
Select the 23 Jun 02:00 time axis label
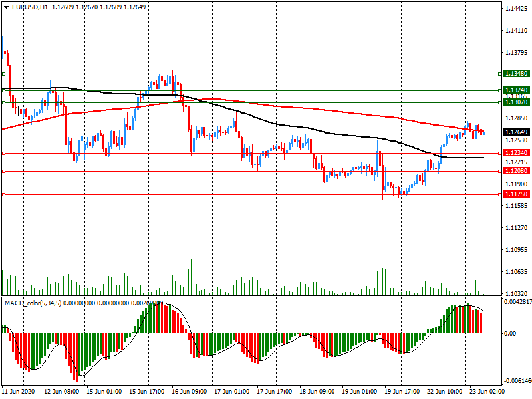tap(487, 391)
